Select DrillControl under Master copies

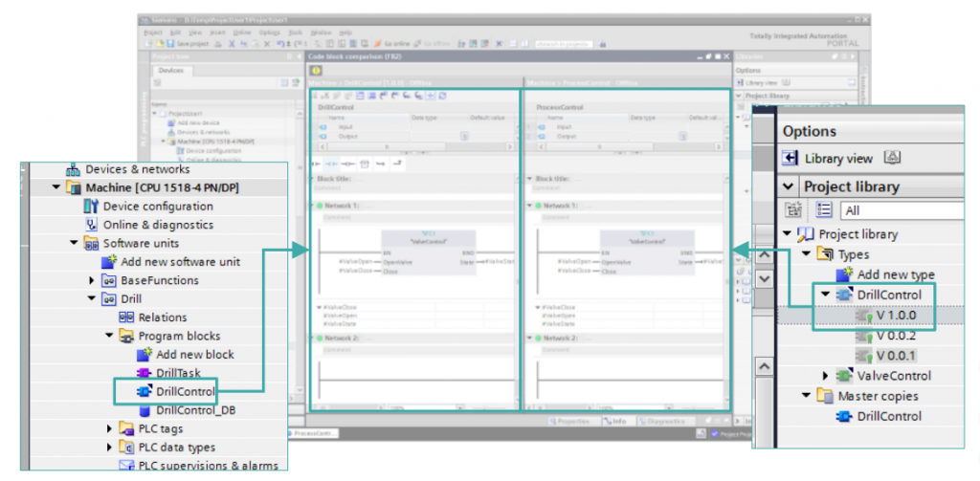(x=889, y=417)
